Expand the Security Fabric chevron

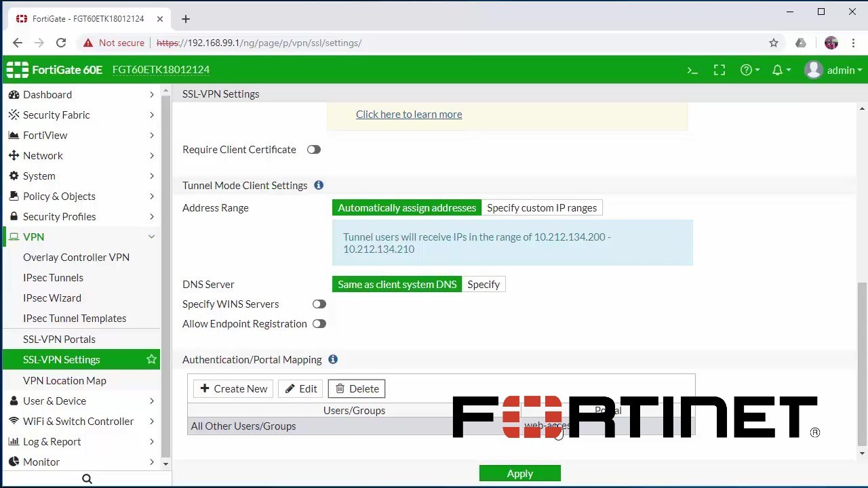[x=152, y=115]
